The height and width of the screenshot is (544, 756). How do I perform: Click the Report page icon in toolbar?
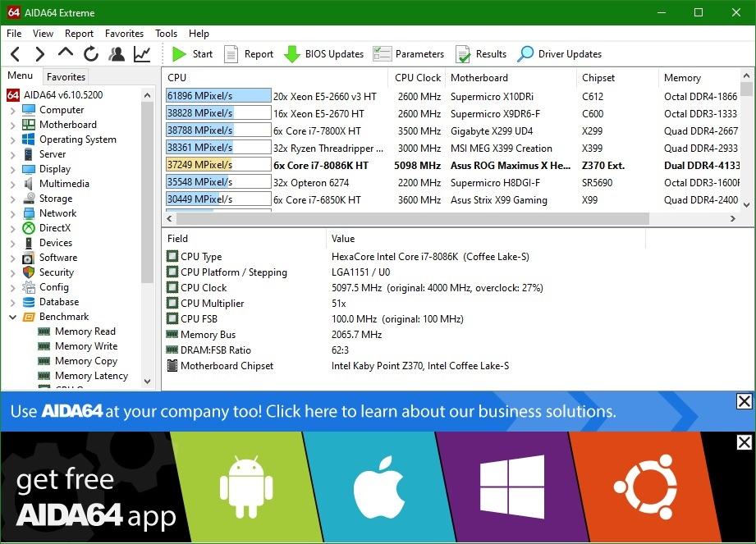click(x=231, y=54)
